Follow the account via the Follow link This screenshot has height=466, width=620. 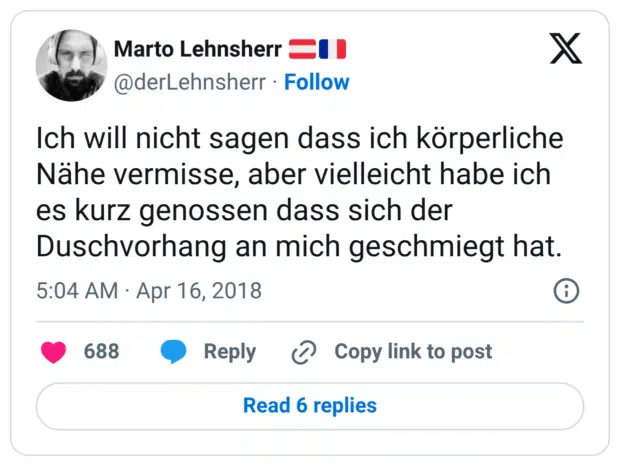coord(317,82)
